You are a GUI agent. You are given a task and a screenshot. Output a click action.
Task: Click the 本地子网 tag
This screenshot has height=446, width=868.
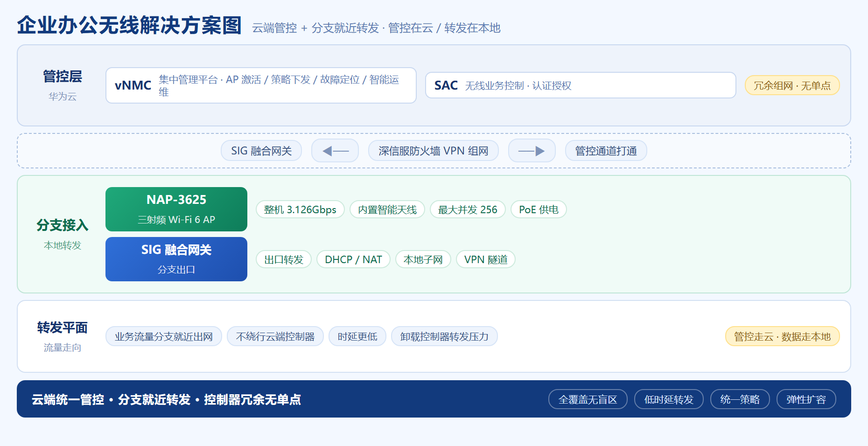[423, 259]
